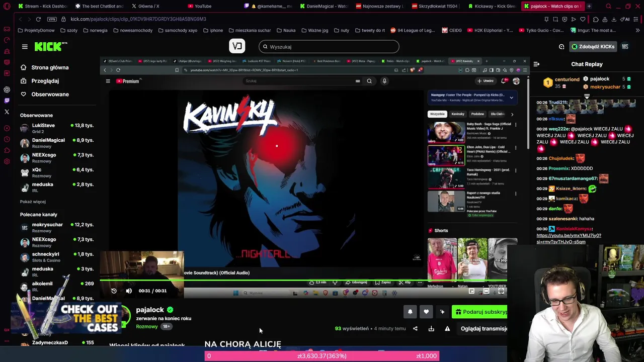
Task: Open Opera sidebar player icon
Action: pos(7,128)
